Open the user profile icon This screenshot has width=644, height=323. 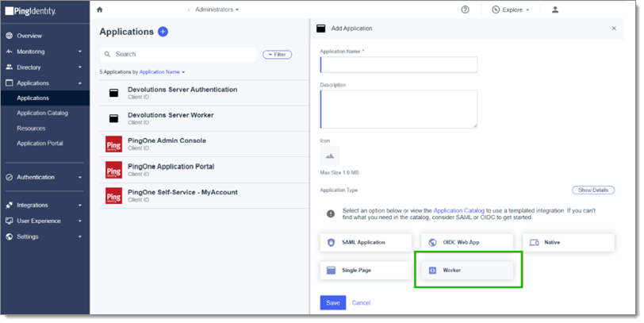tap(555, 10)
